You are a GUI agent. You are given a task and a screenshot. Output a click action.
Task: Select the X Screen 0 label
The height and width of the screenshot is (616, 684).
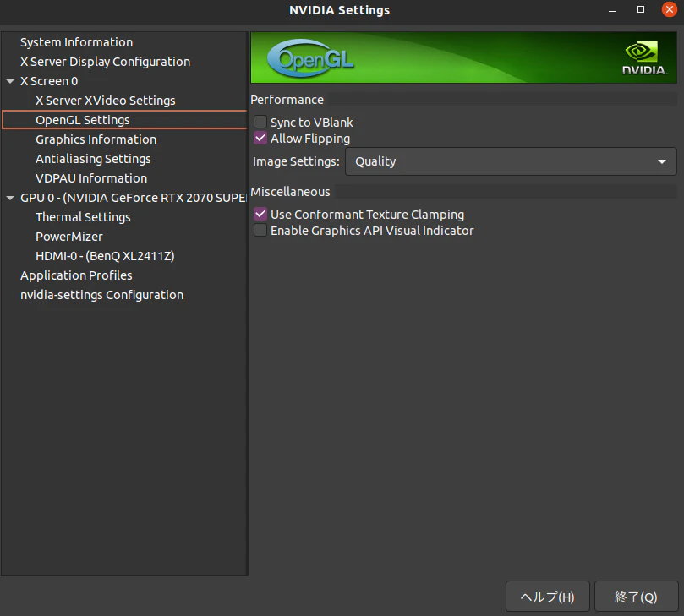[x=49, y=81]
